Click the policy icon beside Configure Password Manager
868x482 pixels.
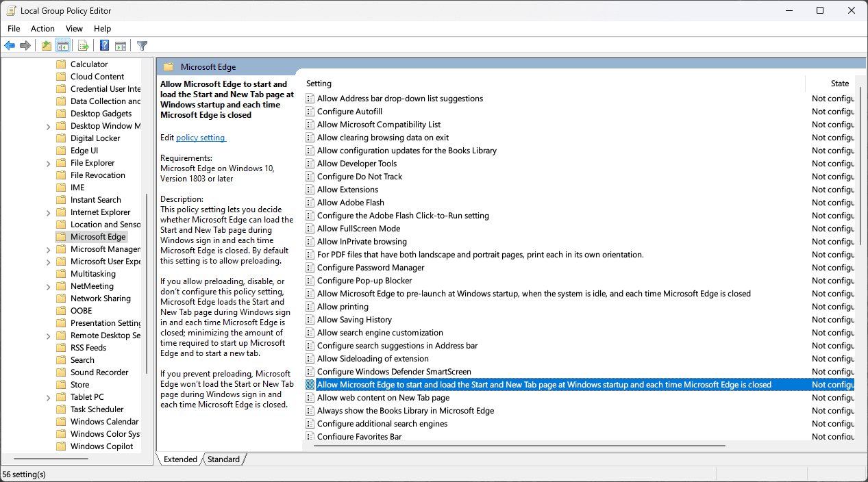[310, 268]
